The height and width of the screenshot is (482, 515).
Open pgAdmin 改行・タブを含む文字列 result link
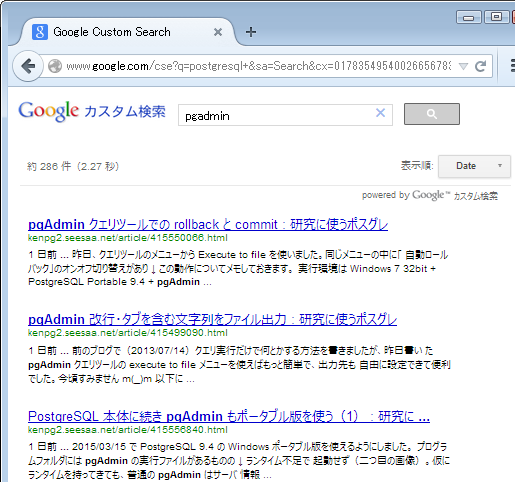pyautogui.click(x=212, y=319)
